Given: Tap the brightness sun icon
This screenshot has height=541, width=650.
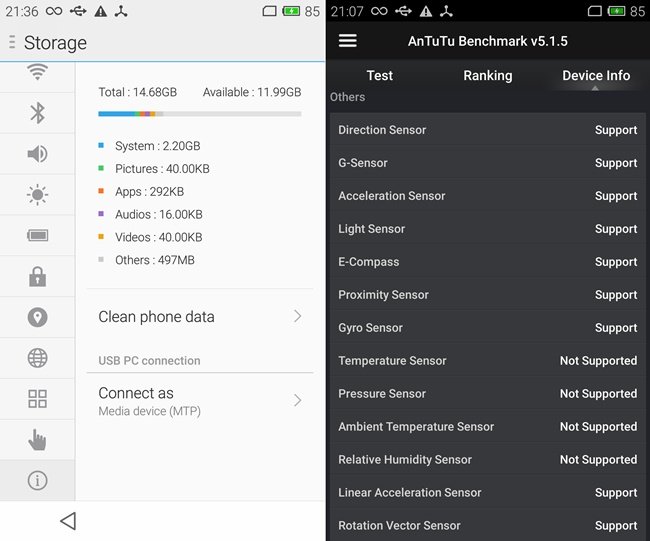Looking at the screenshot, I should click(37, 195).
